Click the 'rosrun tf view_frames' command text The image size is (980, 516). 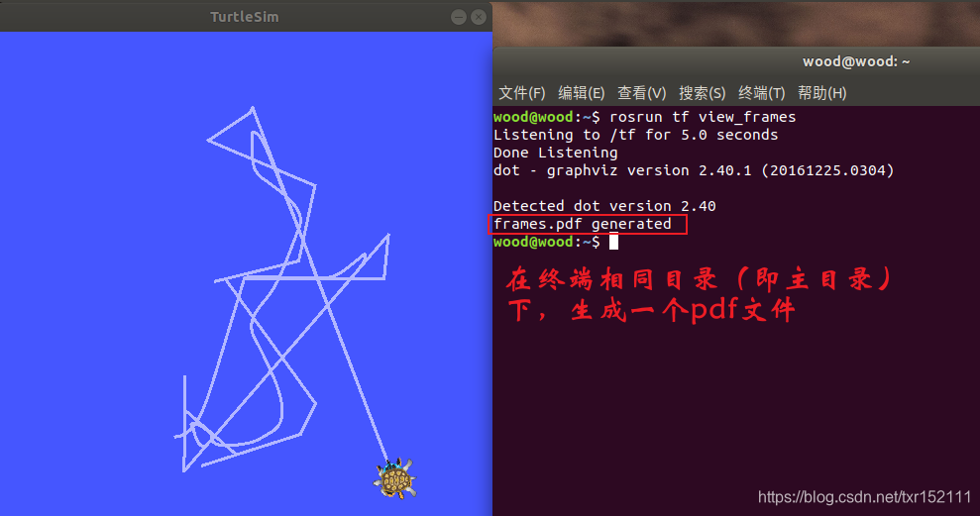703,117
